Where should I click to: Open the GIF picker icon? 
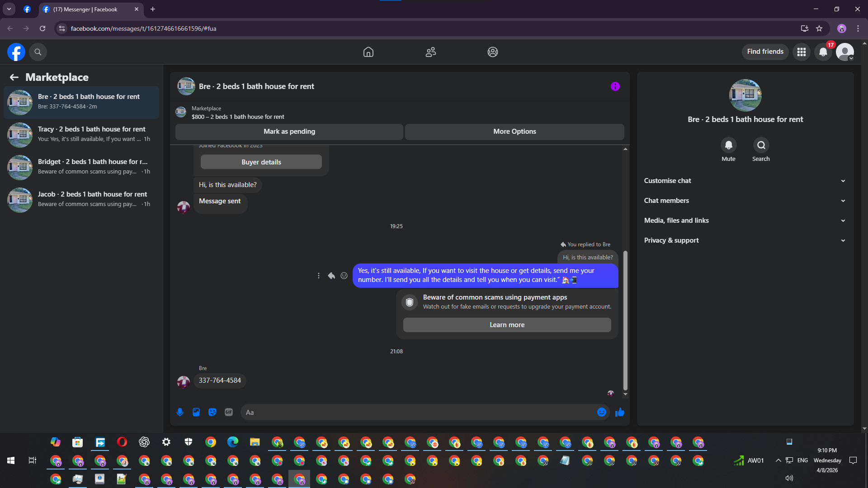click(x=229, y=412)
